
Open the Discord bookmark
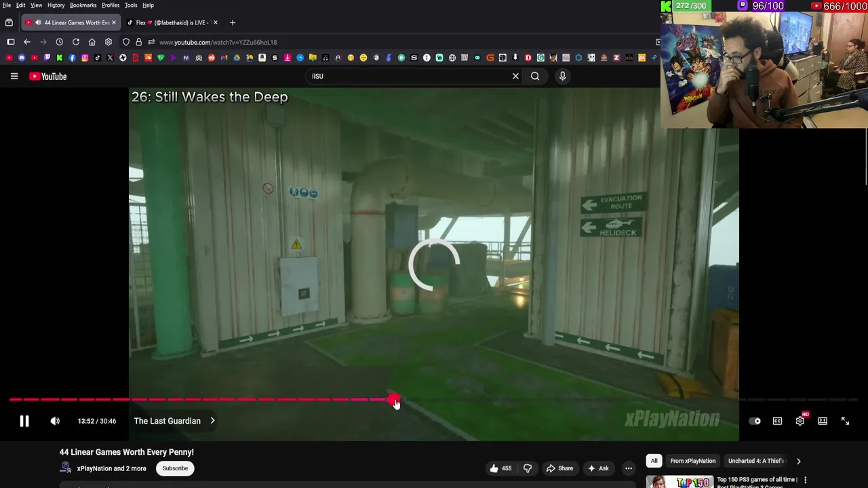22,58
